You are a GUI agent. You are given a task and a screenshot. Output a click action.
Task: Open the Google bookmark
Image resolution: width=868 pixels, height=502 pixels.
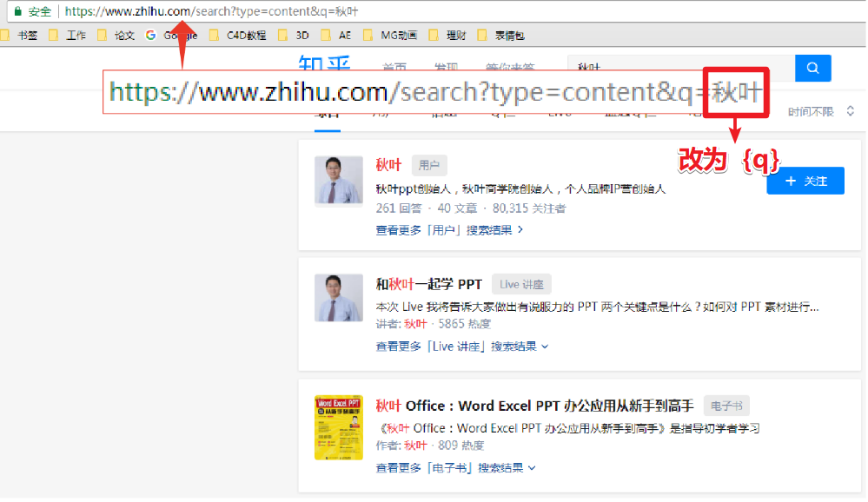(172, 36)
